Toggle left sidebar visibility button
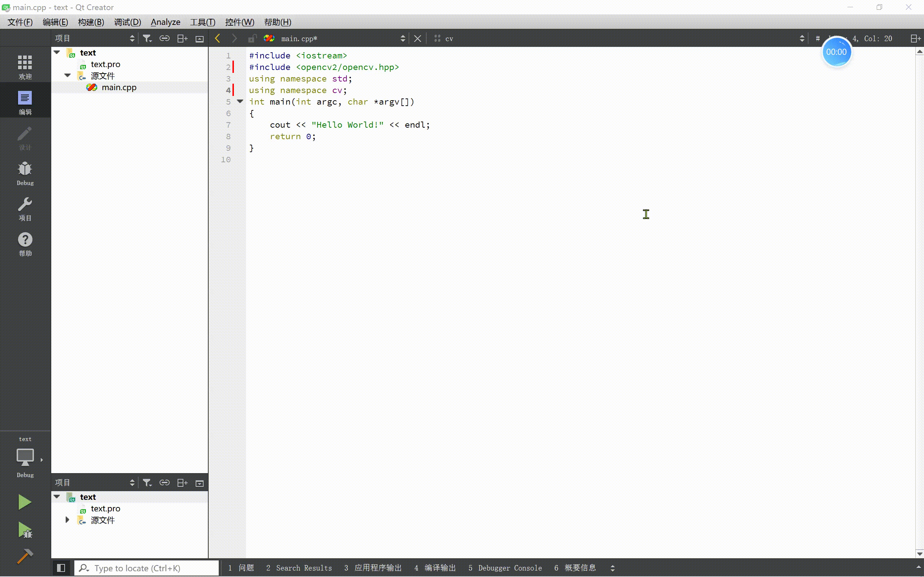924x577 pixels. click(61, 568)
